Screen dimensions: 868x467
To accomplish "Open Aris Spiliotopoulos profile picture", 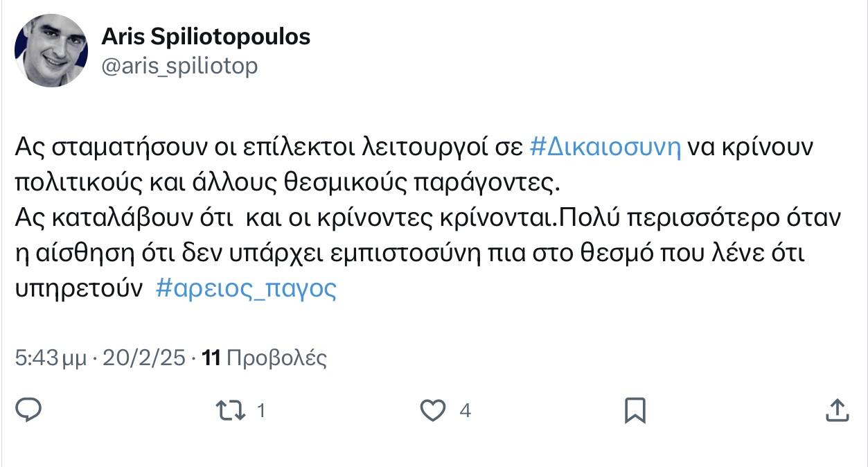I will (51, 50).
